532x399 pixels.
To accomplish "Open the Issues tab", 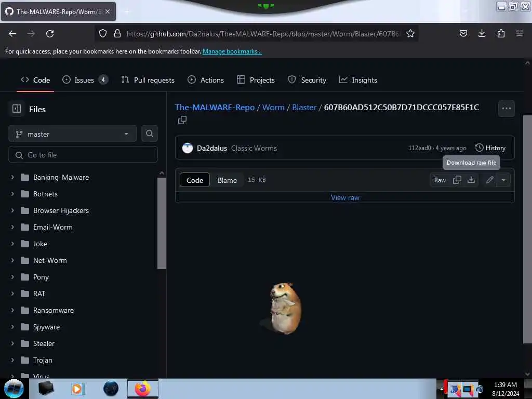I will 85,80.
